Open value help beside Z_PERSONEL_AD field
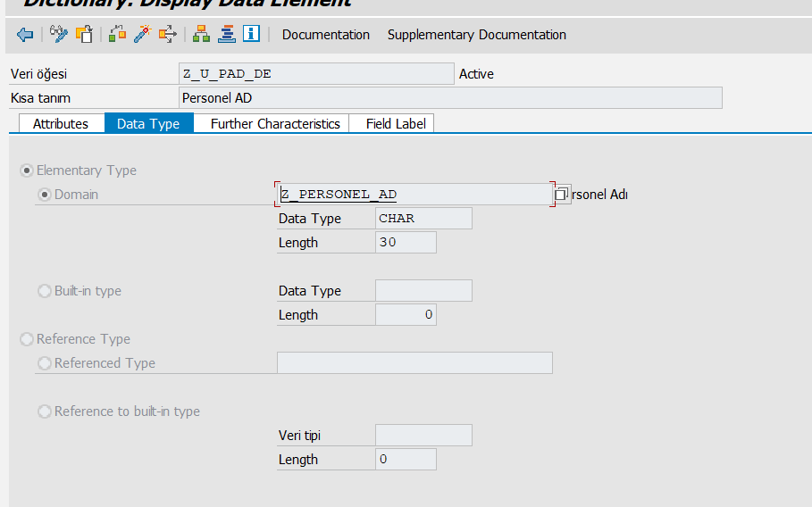This screenshot has width=812, height=507. tap(561, 195)
